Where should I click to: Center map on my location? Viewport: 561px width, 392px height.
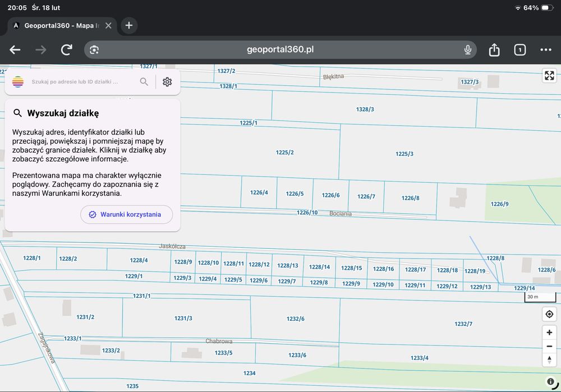[x=549, y=315]
